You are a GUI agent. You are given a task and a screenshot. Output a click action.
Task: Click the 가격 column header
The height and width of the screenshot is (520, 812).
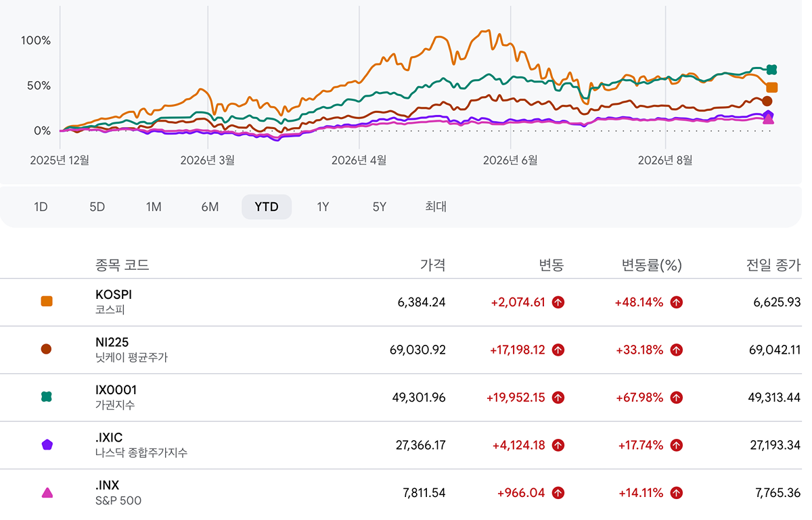433,266
